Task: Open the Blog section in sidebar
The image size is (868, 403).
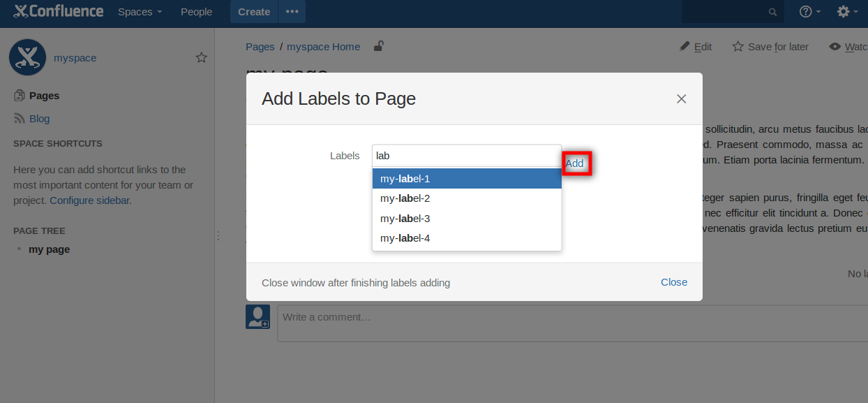Action: [x=39, y=119]
